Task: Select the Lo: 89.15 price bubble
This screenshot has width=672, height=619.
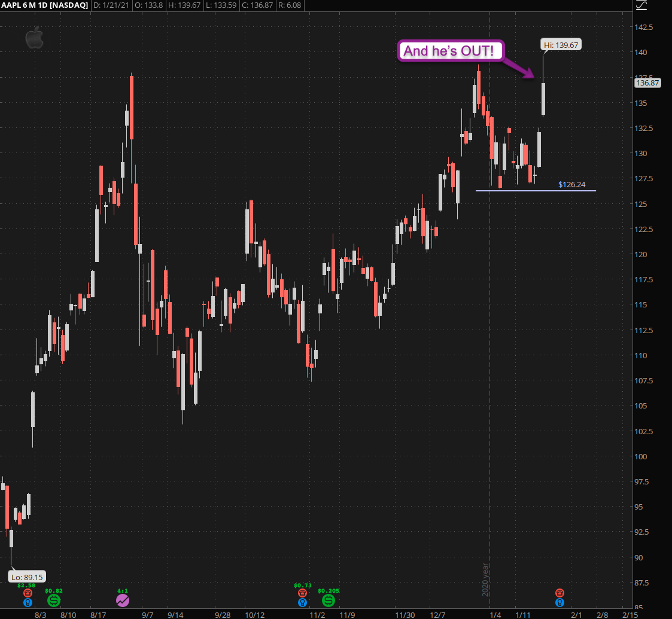Action: coord(27,577)
